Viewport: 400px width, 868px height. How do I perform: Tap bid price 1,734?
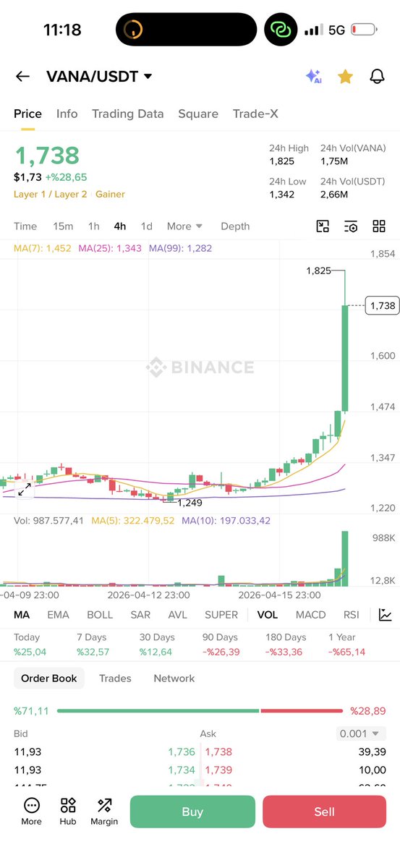point(182,770)
